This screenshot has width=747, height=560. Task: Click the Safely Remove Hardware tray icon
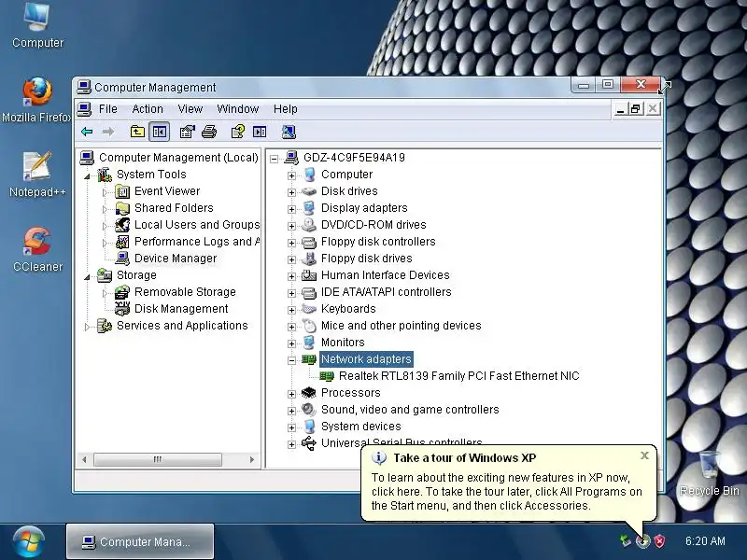click(626, 541)
